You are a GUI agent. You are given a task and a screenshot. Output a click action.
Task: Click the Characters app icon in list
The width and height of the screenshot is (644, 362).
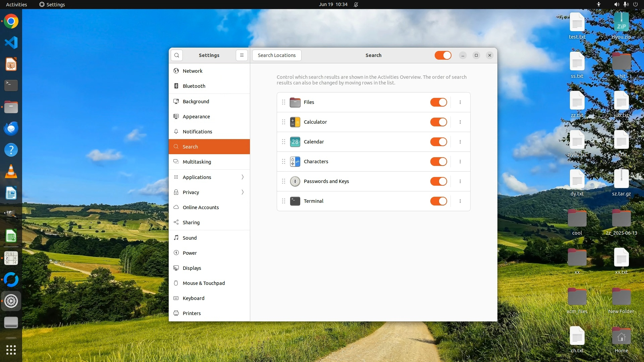pos(295,162)
